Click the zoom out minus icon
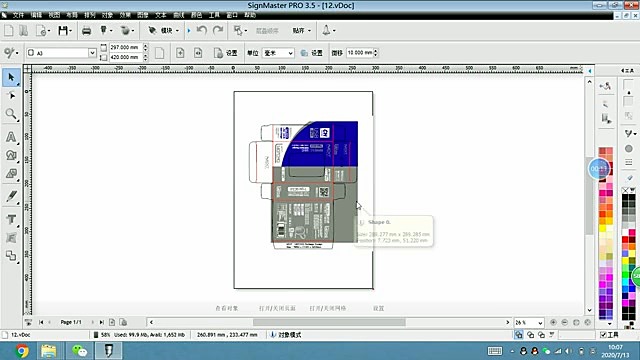Viewport: 640px width, 360px height. (564, 322)
